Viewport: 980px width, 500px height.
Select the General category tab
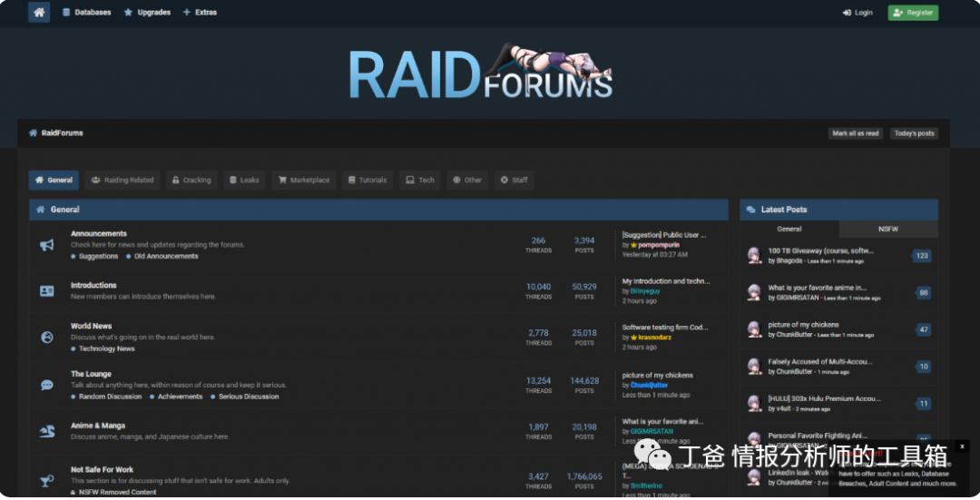(x=54, y=180)
